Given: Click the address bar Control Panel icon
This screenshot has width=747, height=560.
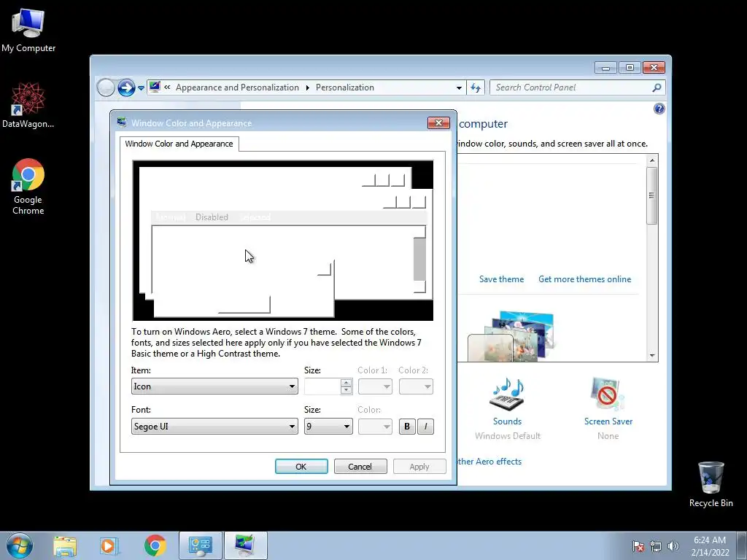Looking at the screenshot, I should pyautogui.click(x=155, y=87).
